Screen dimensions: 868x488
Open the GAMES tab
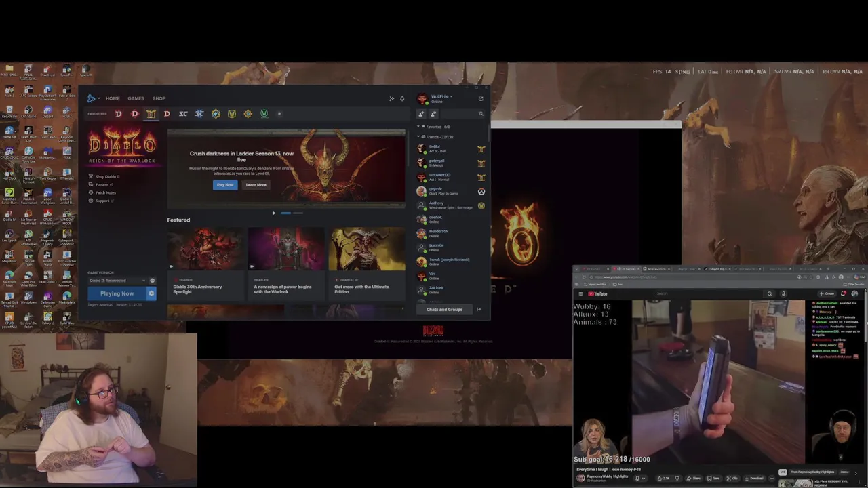[136, 98]
